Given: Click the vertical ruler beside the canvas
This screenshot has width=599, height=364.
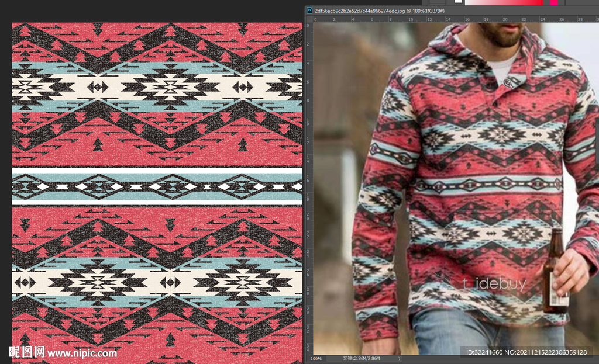Looking at the screenshot, I should pyautogui.click(x=309, y=189).
